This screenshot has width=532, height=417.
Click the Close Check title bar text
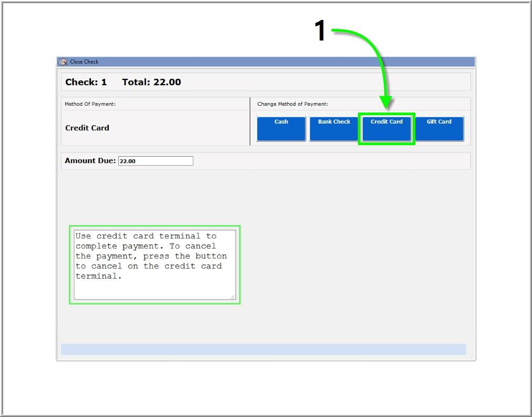[x=84, y=62]
